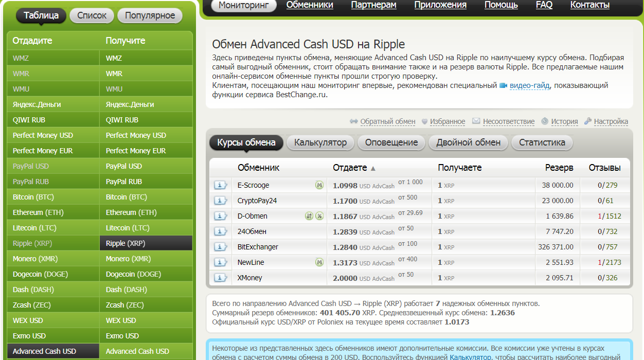
Task: Choose Ethereum (ETH) in the Получите column
Action: (146, 212)
